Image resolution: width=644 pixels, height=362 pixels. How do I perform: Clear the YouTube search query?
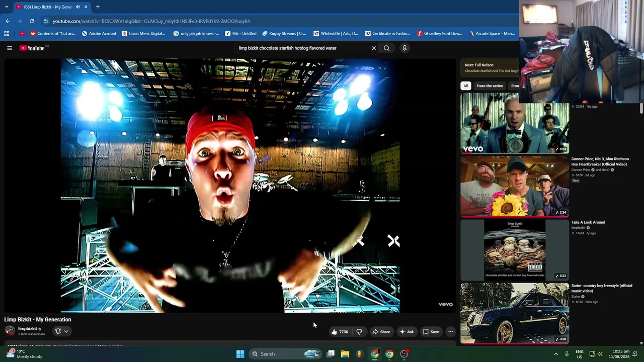click(x=374, y=48)
